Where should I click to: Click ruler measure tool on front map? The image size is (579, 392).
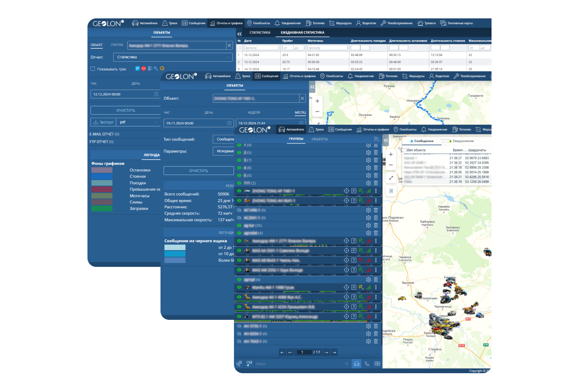click(391, 191)
